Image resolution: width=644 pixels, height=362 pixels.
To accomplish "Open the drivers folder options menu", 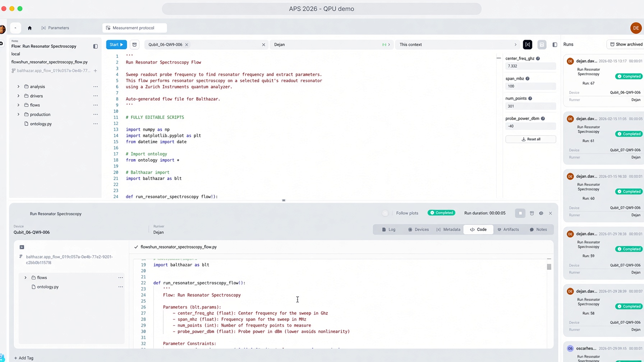I will click(95, 96).
